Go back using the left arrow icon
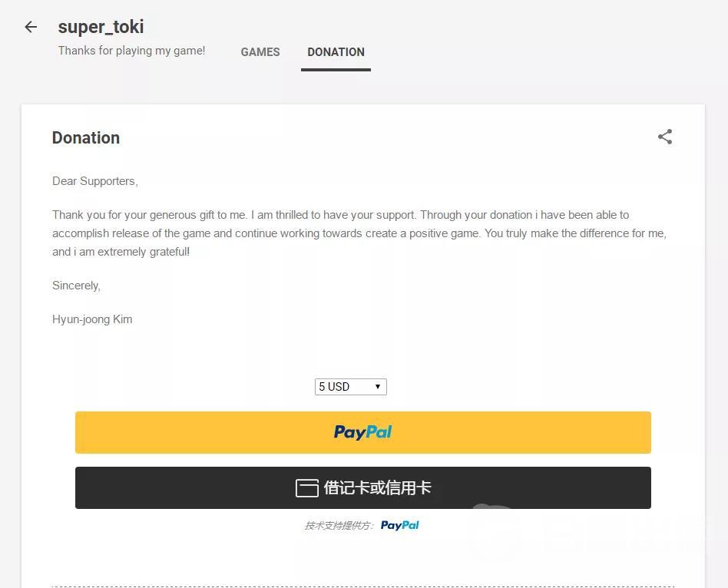This screenshot has width=728, height=588. [31, 27]
